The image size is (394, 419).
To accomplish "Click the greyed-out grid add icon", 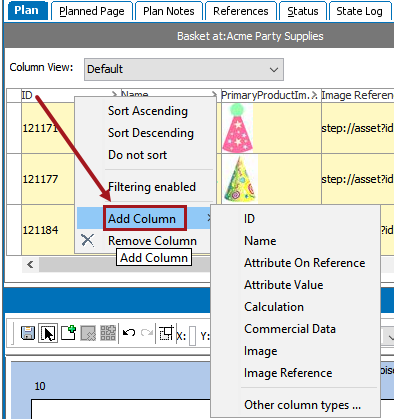I will pyautogui.click(x=108, y=333).
